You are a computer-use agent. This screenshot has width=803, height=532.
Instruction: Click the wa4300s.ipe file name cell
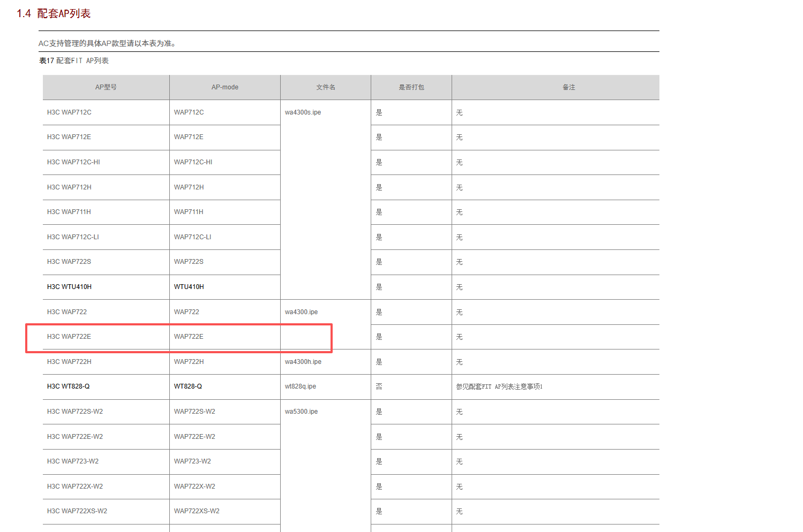[x=303, y=112]
